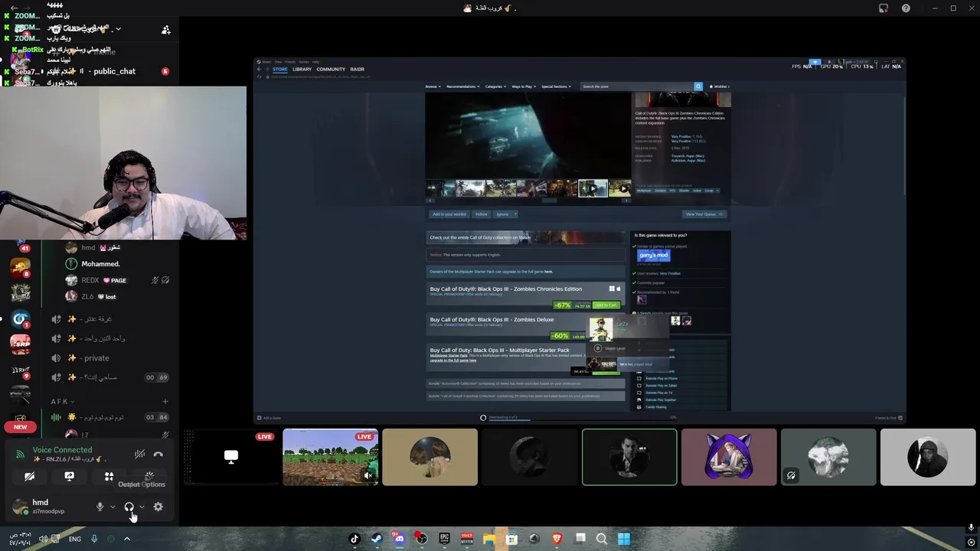Open TikTok from the Windows taskbar
The image size is (980, 551).
pyautogui.click(x=354, y=539)
